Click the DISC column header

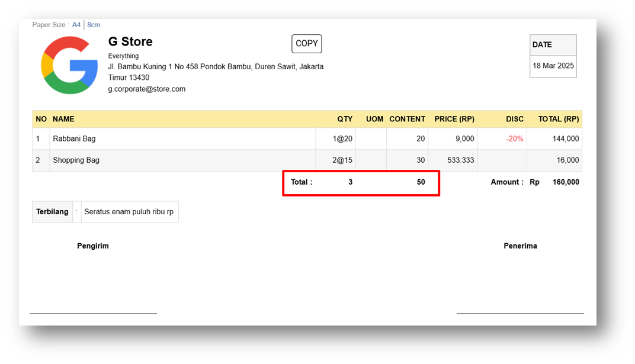[515, 119]
